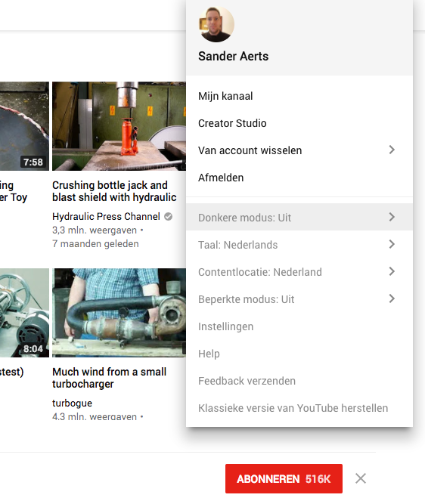425x504 pixels.
Task: Click the turbocharger video thumbnail
Action: pyautogui.click(x=119, y=313)
